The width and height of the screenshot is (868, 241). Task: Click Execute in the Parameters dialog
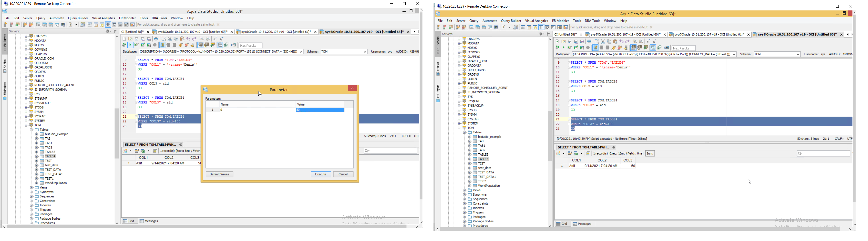click(320, 175)
